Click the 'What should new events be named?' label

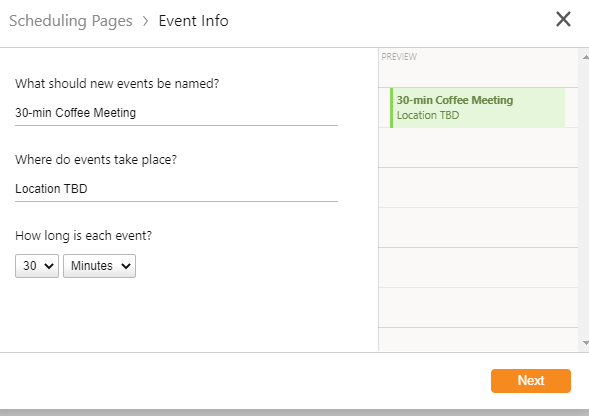click(x=117, y=83)
